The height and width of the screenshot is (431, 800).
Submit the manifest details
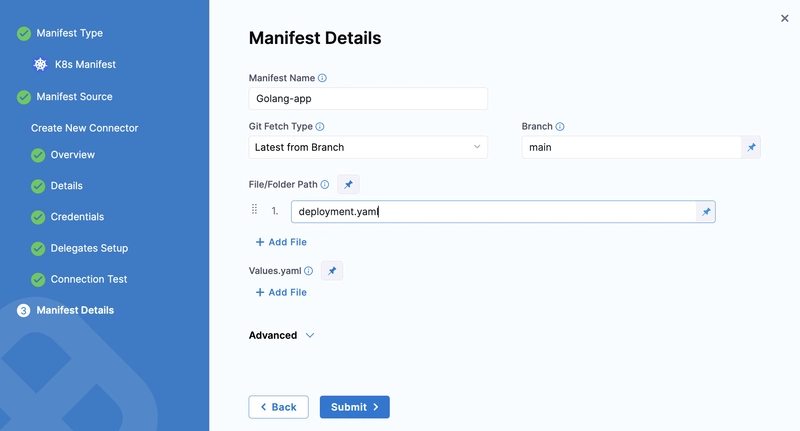click(355, 407)
